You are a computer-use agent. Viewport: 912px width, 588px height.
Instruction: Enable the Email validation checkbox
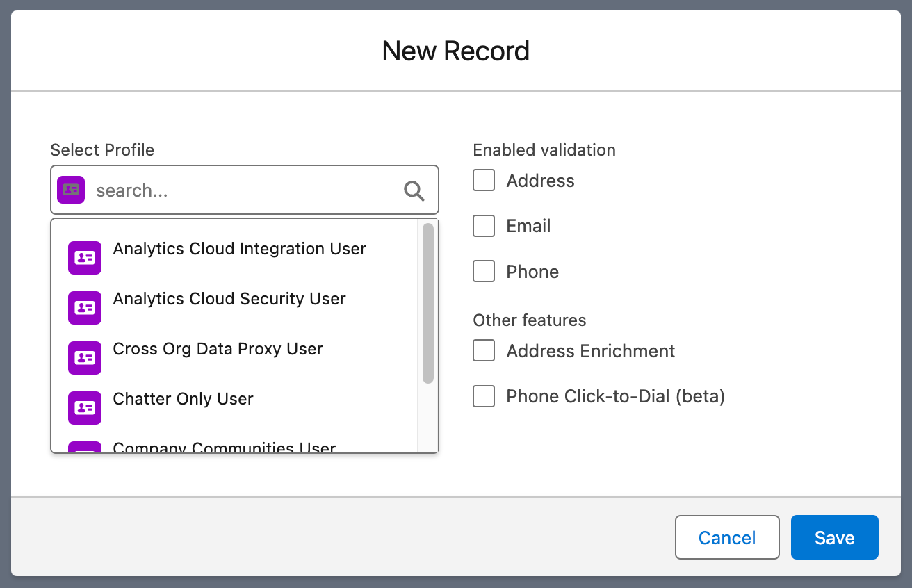point(484,226)
